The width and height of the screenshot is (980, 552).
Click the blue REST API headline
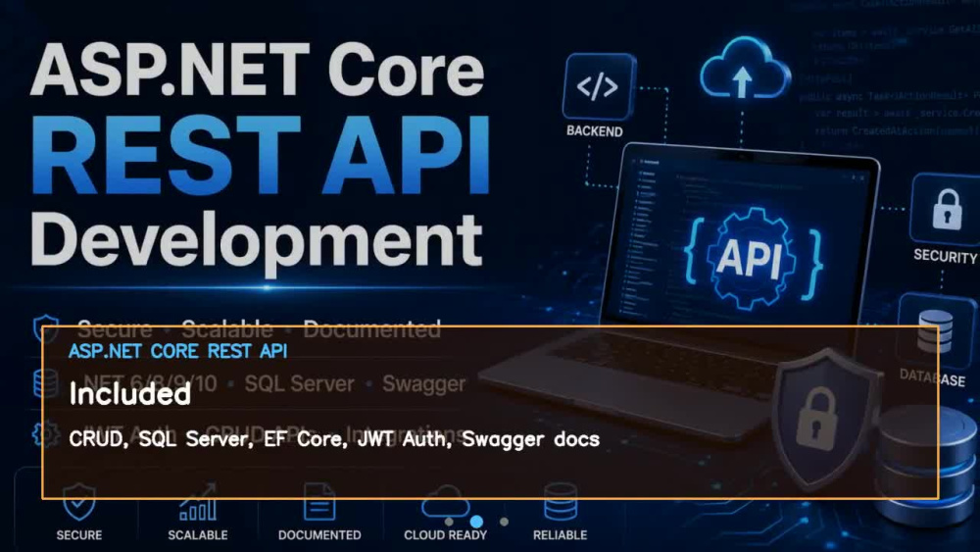pyautogui.click(x=261, y=156)
